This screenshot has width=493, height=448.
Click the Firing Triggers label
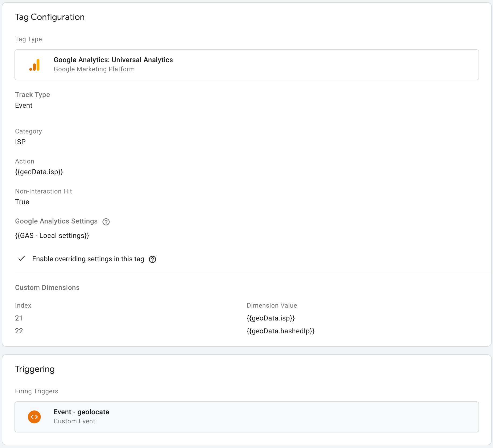(36, 391)
